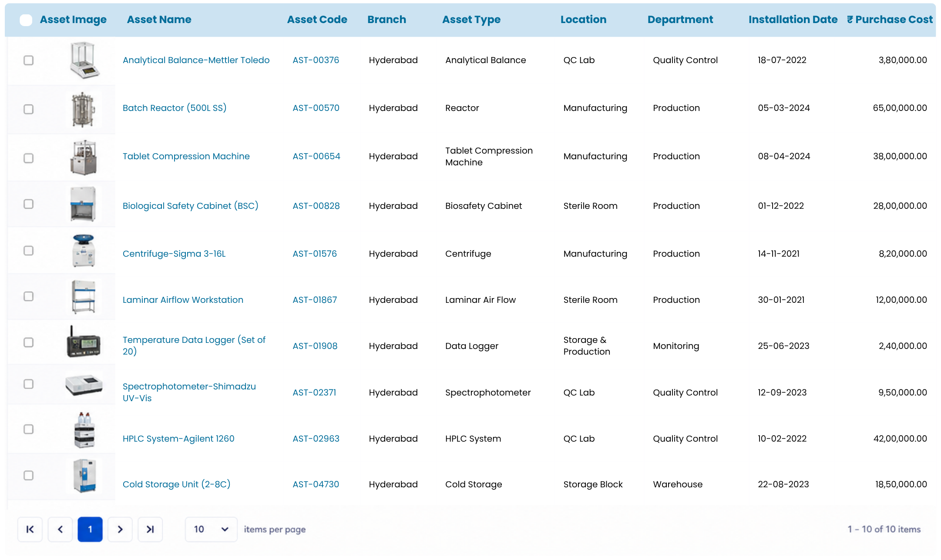This screenshot has height=560, width=941.
Task: Sort by the Asset Type column header
Action: pyautogui.click(x=471, y=20)
